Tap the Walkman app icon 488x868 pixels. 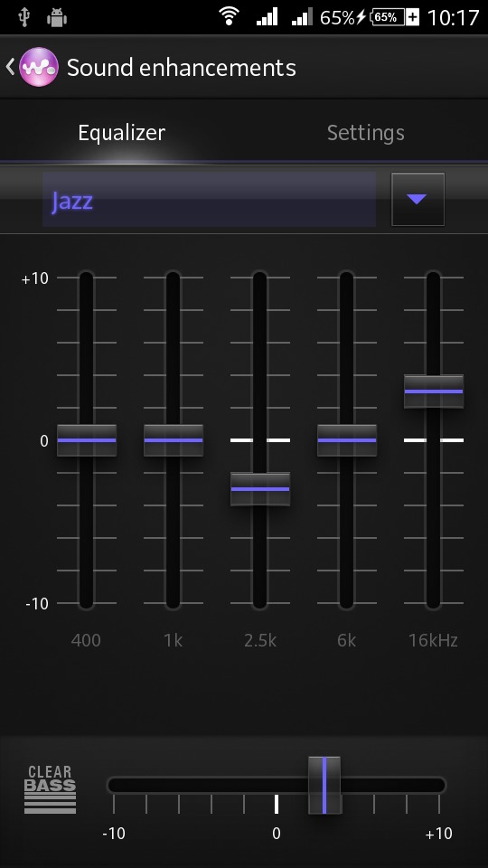click(x=39, y=67)
